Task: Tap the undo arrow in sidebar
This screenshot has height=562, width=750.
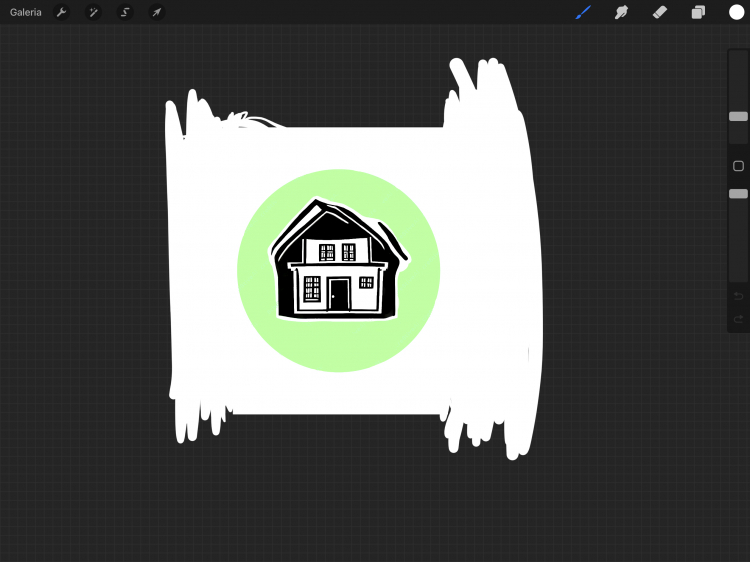Action: click(x=738, y=296)
